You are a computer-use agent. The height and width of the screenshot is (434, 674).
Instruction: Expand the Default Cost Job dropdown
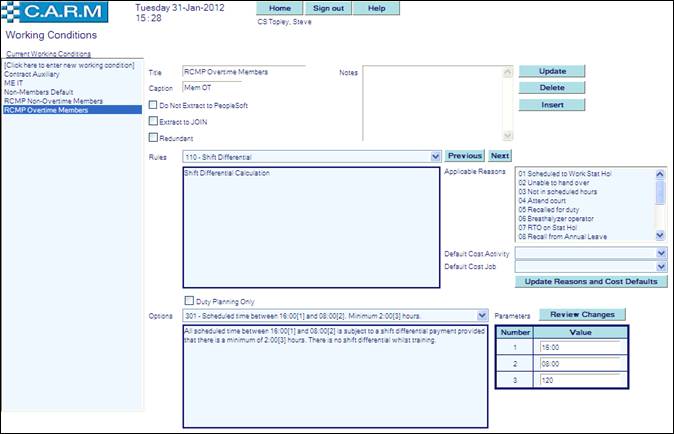(x=661, y=268)
